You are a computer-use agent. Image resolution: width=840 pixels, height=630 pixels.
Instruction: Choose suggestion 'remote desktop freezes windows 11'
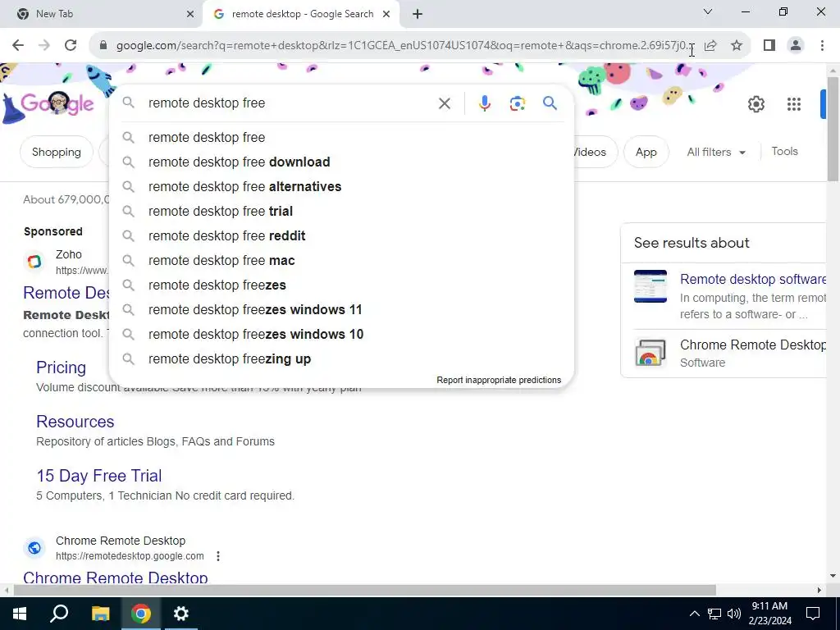(x=342, y=309)
